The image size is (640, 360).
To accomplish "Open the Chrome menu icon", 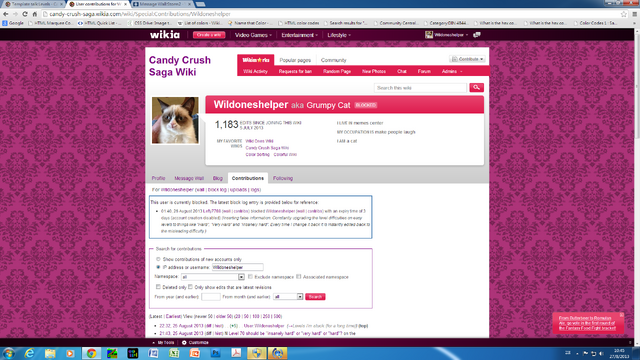I will [x=635, y=14].
